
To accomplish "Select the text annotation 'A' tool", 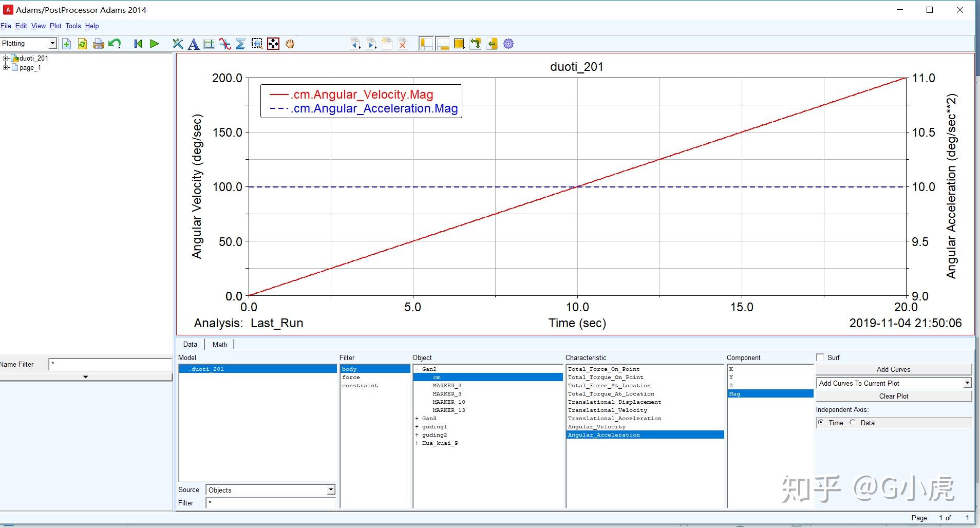I will click(x=193, y=44).
